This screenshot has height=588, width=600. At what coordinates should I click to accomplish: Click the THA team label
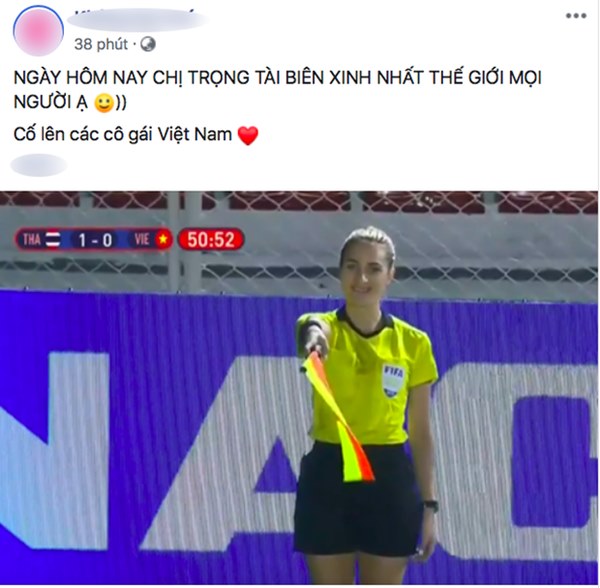coord(32,239)
